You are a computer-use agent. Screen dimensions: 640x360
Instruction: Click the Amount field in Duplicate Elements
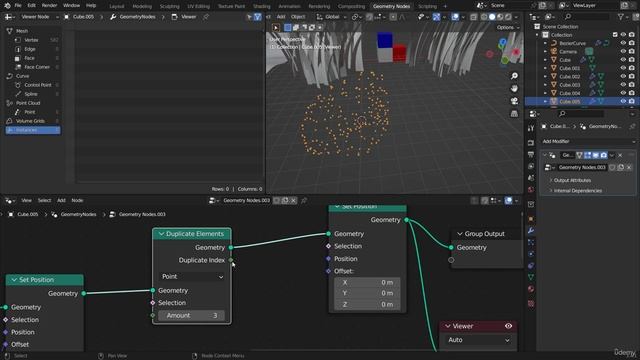coord(191,315)
